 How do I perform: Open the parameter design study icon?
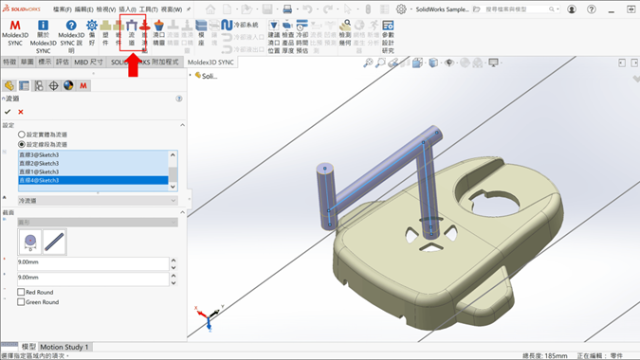point(388,26)
